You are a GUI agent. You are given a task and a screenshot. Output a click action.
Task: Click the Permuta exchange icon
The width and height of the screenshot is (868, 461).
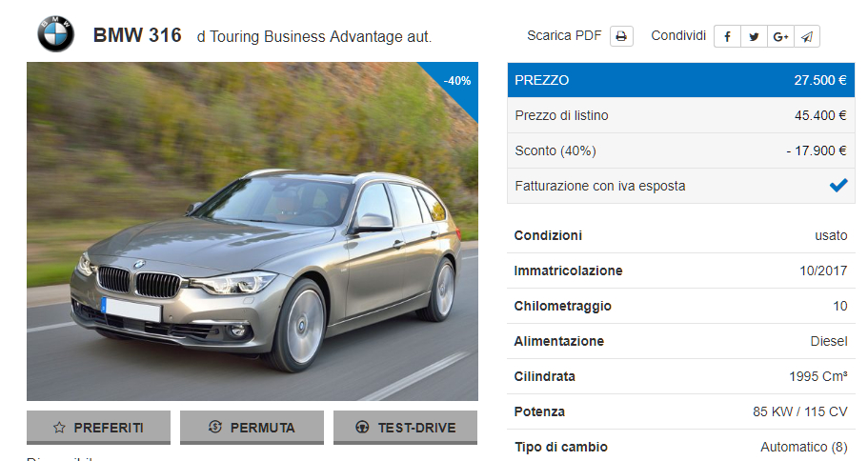tap(214, 427)
